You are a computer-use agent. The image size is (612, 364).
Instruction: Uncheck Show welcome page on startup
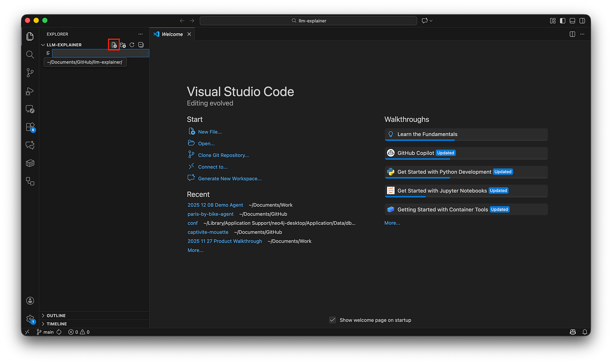tap(332, 320)
